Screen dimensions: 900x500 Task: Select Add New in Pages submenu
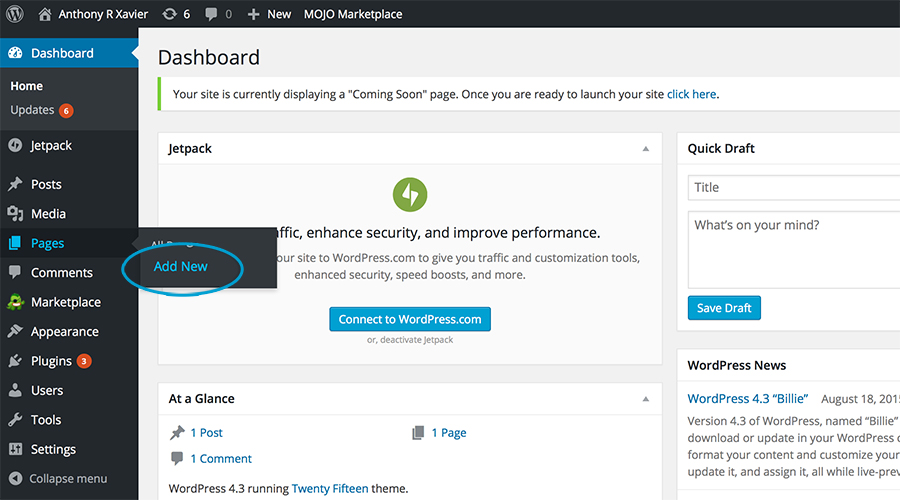(181, 266)
